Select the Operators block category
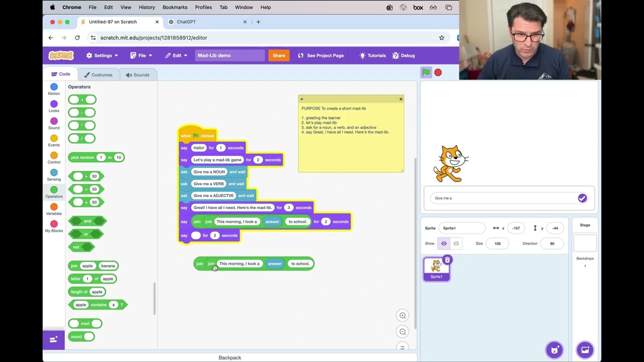The height and width of the screenshot is (362, 644). (x=54, y=192)
